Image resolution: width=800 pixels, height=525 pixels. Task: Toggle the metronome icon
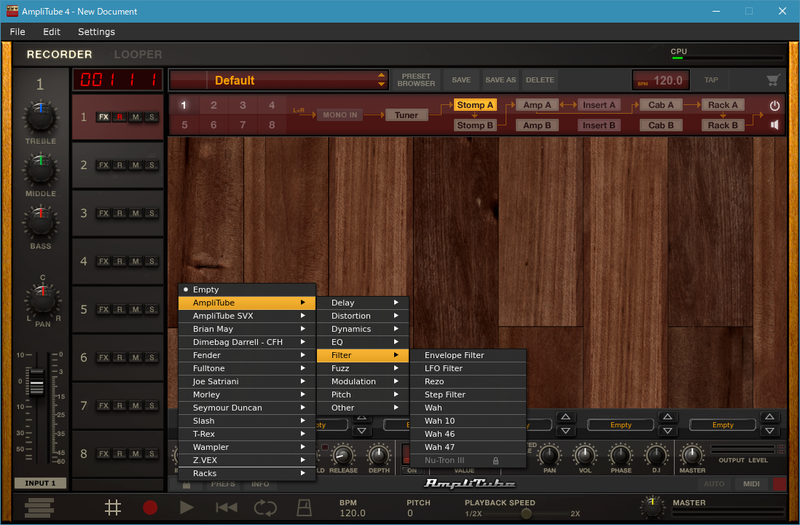point(304,508)
